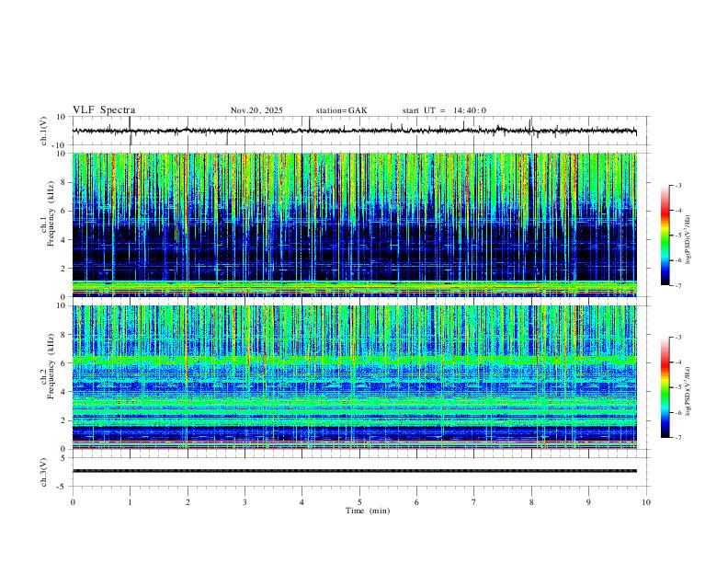Click the ch.1 colorbar "log(PSD)(V²/Hz)" label
This screenshot has width=728, height=563.
click(688, 240)
